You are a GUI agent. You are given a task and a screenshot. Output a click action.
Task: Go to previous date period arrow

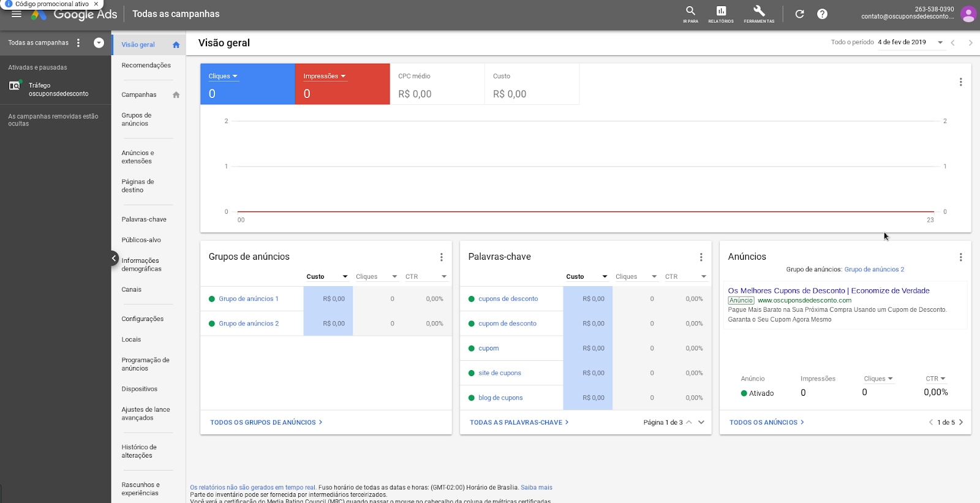click(952, 43)
